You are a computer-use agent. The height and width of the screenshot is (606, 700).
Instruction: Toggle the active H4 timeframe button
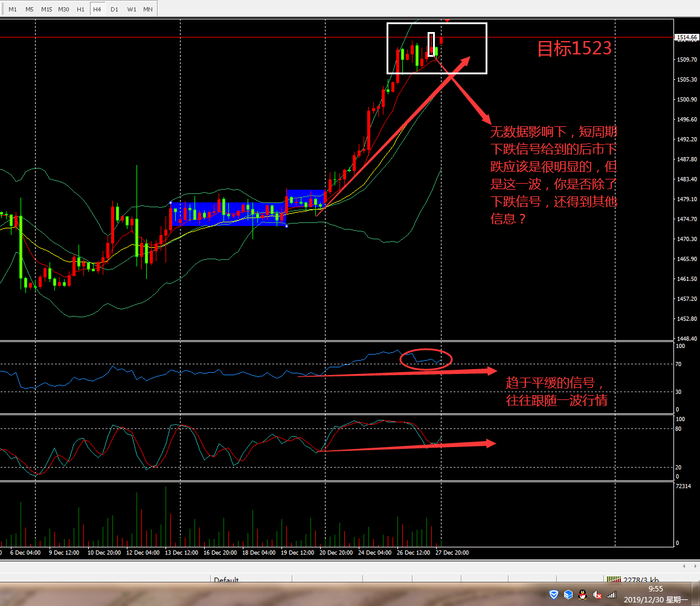point(97,10)
